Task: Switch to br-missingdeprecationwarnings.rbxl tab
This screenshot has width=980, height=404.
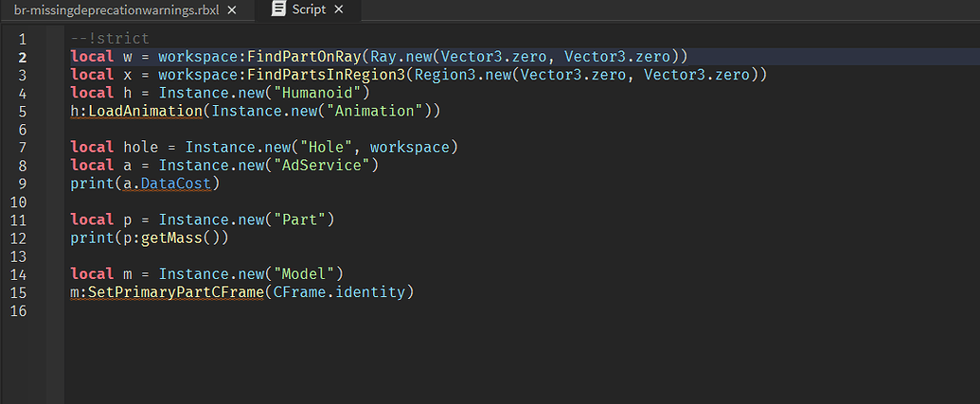Action: point(116,10)
